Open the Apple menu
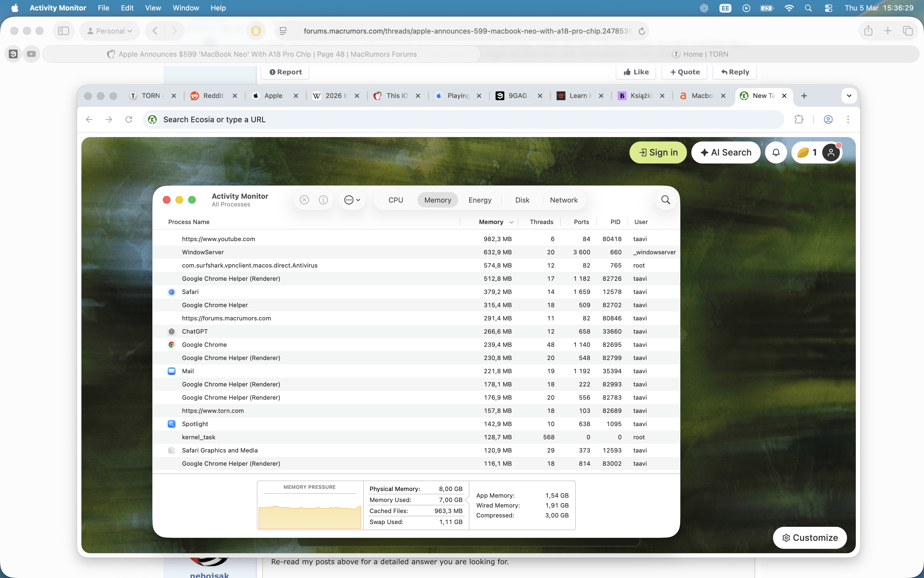This screenshot has height=578, width=924. click(15, 8)
